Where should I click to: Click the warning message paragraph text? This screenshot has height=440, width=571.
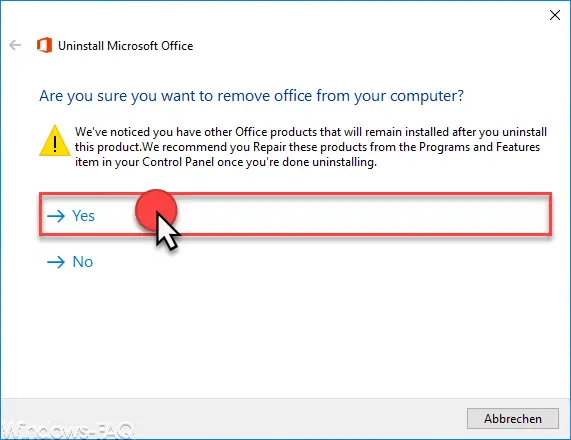coord(311,147)
